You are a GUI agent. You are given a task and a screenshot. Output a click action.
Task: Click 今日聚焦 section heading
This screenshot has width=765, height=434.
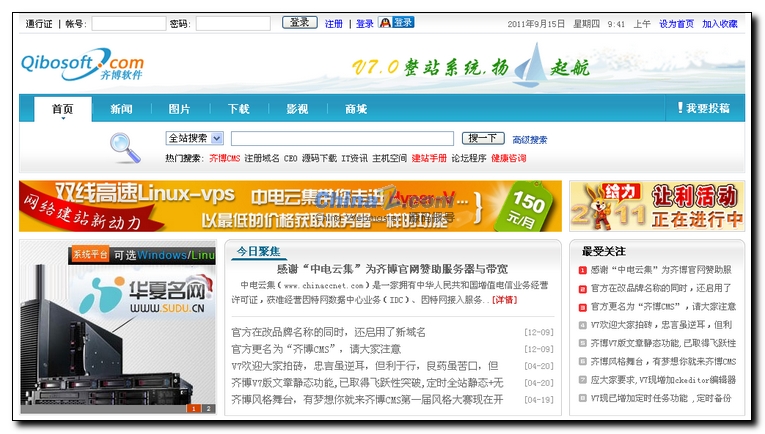(259, 251)
